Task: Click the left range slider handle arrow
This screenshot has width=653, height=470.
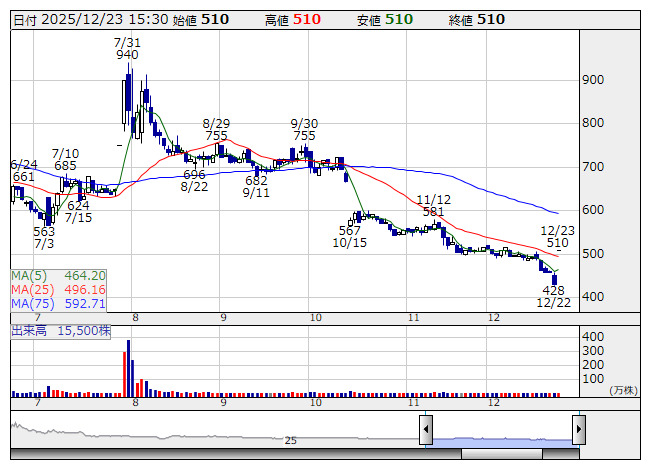Action: (426, 429)
